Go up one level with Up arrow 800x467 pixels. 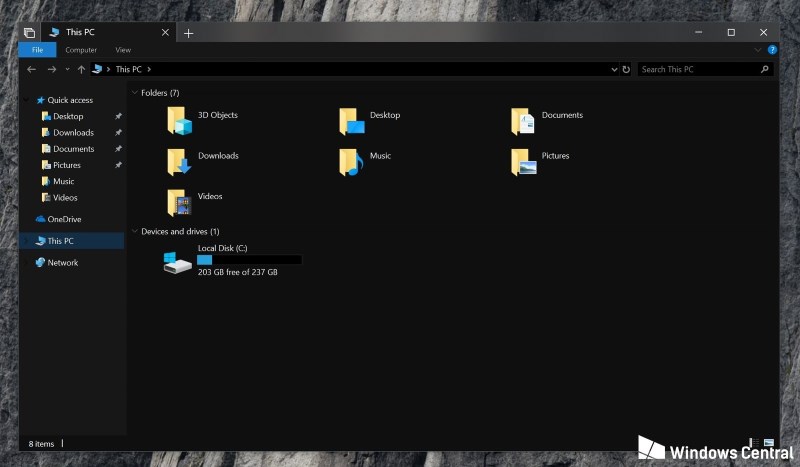point(81,70)
